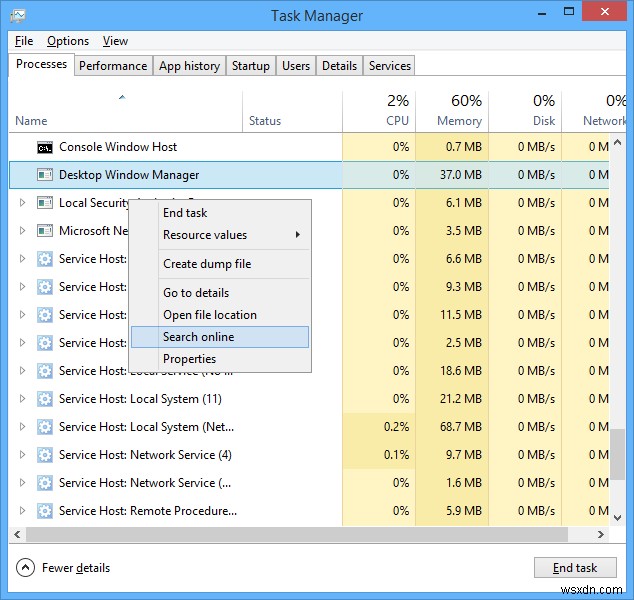Expand Service Host: Network Service (4)
This screenshot has height=600, width=634.
(23, 454)
